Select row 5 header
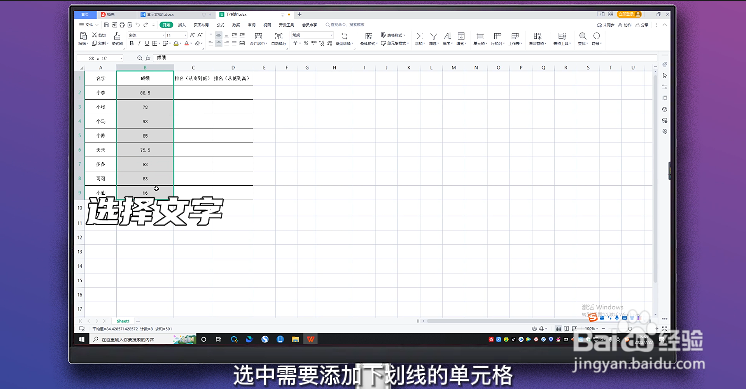This screenshot has height=389, width=746. [80, 136]
